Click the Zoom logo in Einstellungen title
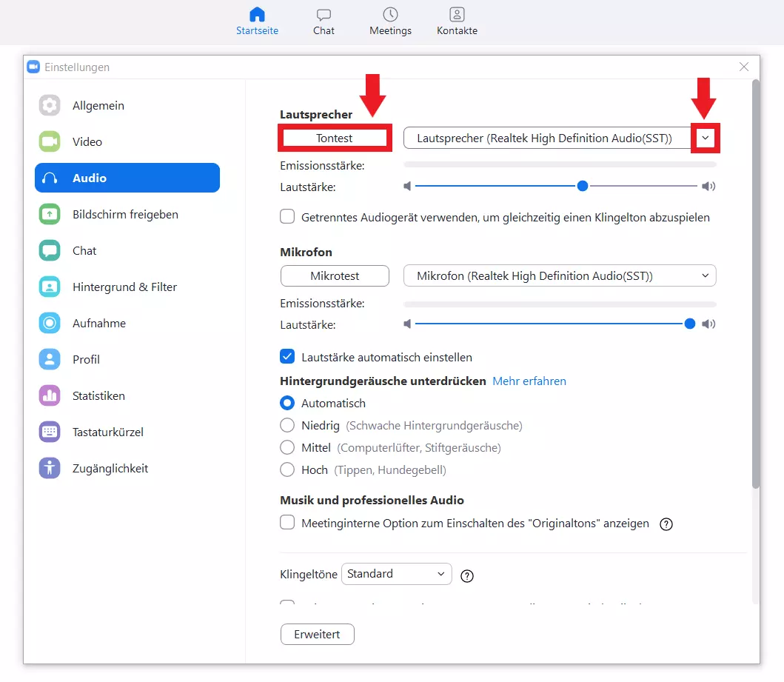This screenshot has width=784, height=682. click(33, 67)
